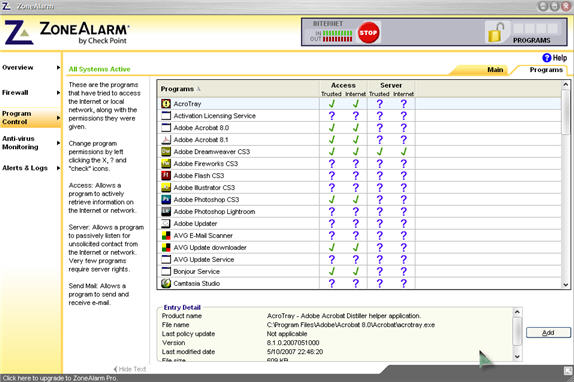Image resolution: width=574 pixels, height=382 pixels.
Task: Click the Entry Detail scrollbar thumb
Action: [517, 331]
